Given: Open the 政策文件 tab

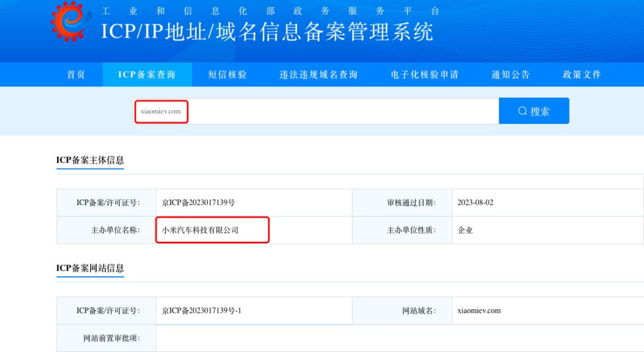Looking at the screenshot, I should pyautogui.click(x=582, y=74).
